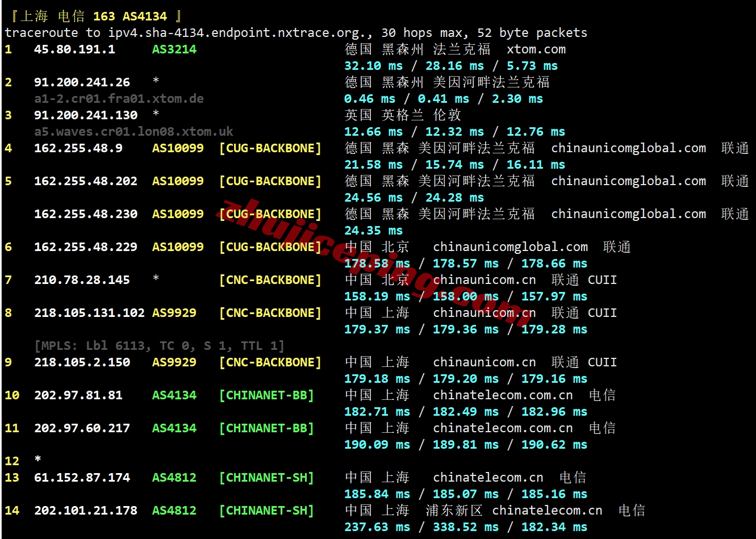Select AS9929 on hop 8
Viewport: 756px width, 539px height.
(x=174, y=313)
